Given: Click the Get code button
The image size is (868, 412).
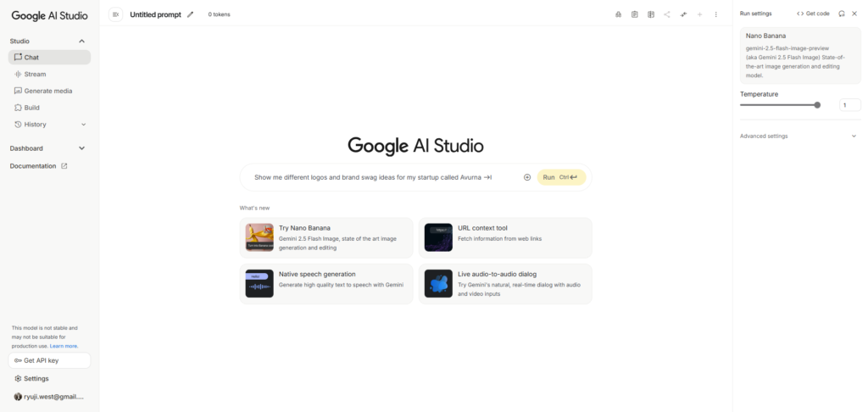Looking at the screenshot, I should coord(813,14).
